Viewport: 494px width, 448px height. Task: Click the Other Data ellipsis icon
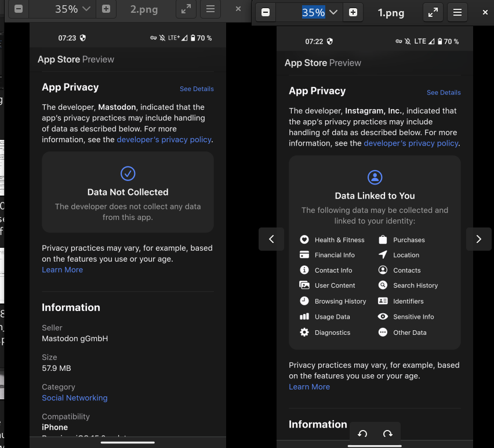point(383,333)
